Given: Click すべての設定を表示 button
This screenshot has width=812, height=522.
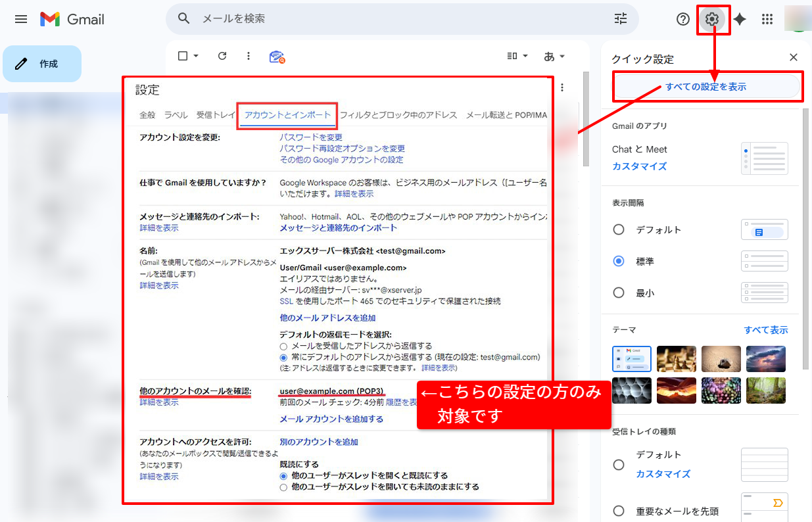Looking at the screenshot, I should point(706,87).
